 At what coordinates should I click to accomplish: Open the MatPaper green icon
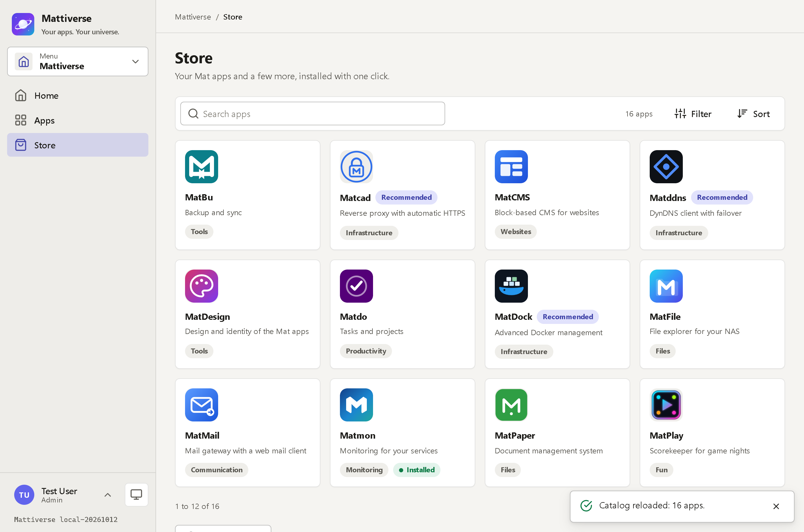pyautogui.click(x=511, y=405)
